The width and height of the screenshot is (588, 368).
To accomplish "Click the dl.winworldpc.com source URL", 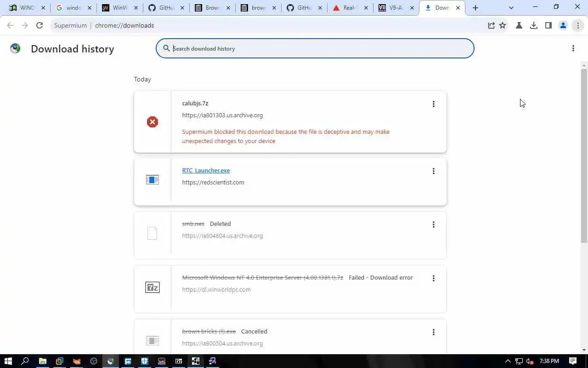I will 216,289.
